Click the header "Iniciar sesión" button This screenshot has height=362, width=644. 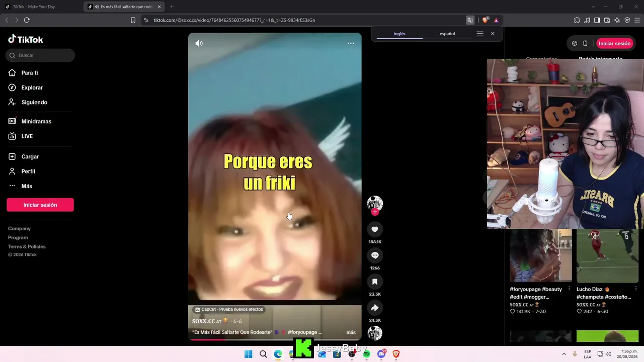(x=614, y=43)
